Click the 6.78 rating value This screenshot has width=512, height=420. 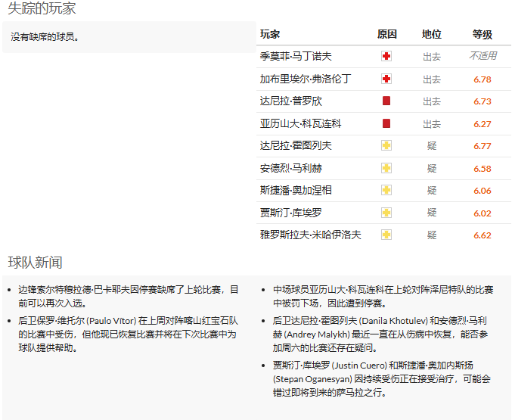click(x=483, y=79)
